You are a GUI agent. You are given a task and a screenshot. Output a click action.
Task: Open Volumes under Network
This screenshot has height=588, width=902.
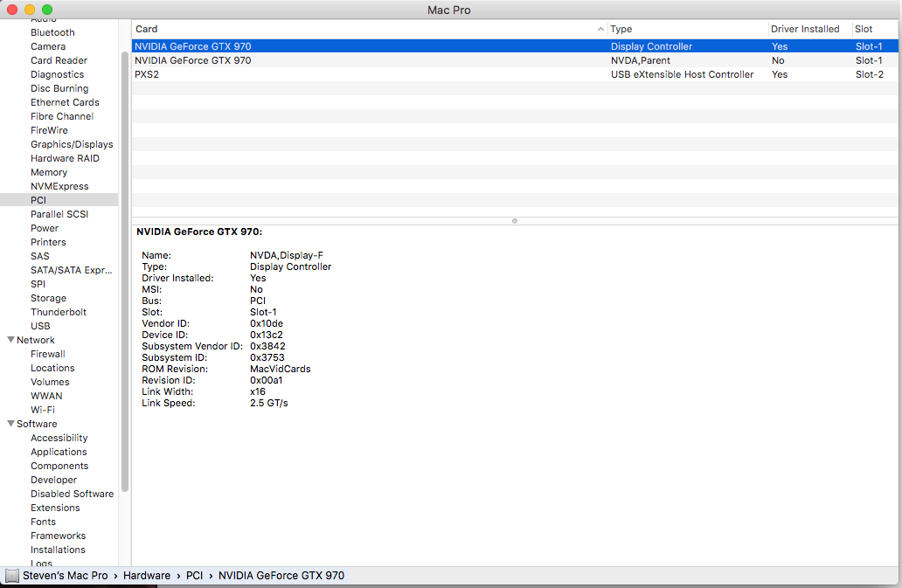pyautogui.click(x=50, y=382)
